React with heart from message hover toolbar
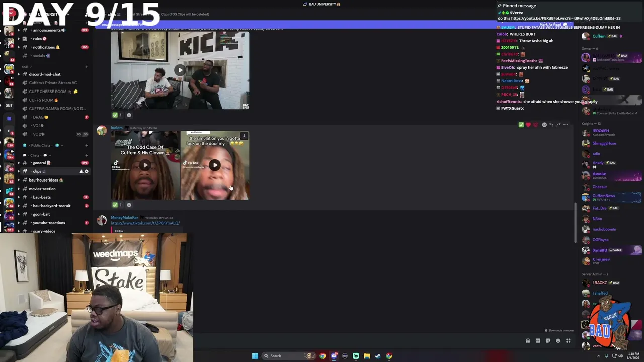Viewport: 644px width, 362px height. [528, 125]
